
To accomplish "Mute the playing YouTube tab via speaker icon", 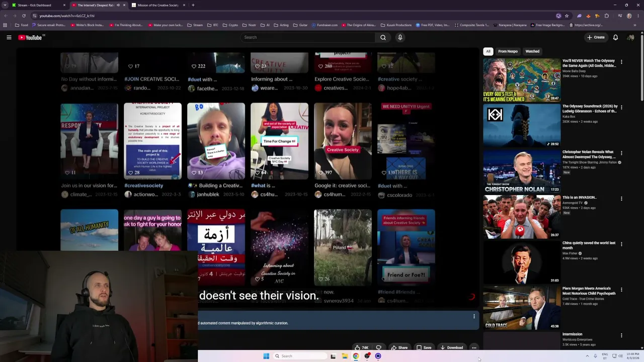I will pos(118,5).
